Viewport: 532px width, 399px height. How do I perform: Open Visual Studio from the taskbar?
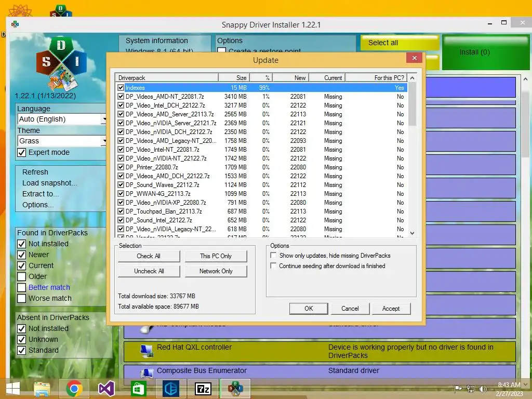click(106, 389)
